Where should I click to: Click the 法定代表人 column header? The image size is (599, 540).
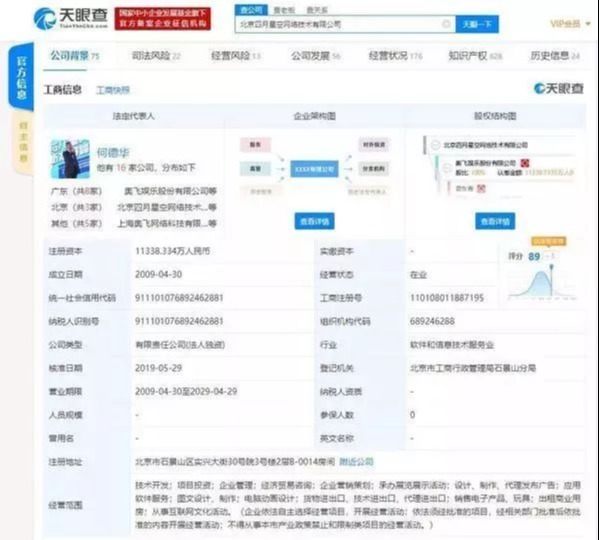point(134,116)
